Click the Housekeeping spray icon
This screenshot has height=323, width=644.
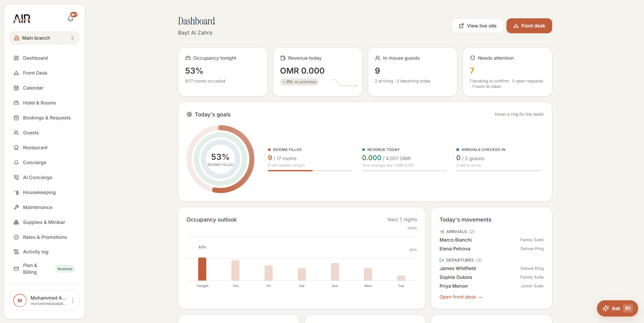click(16, 192)
